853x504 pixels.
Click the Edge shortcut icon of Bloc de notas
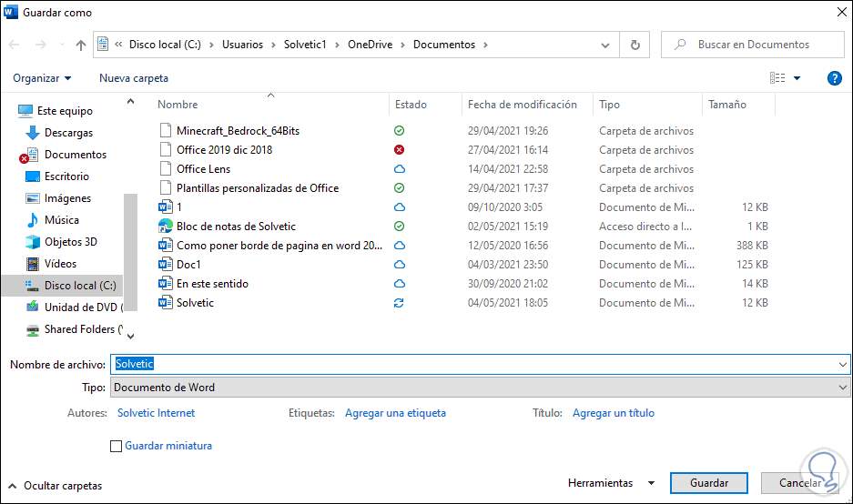(x=166, y=227)
